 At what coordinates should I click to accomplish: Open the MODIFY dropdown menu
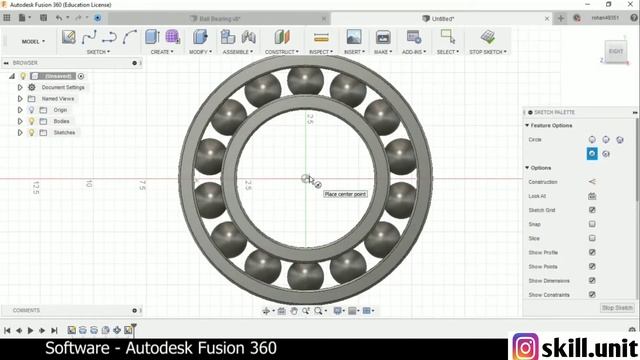pos(200,52)
